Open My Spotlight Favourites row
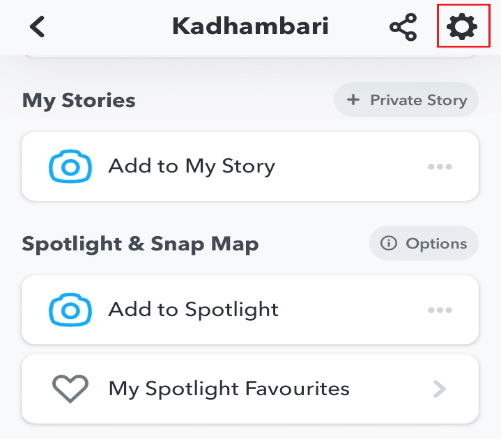 [x=250, y=389]
